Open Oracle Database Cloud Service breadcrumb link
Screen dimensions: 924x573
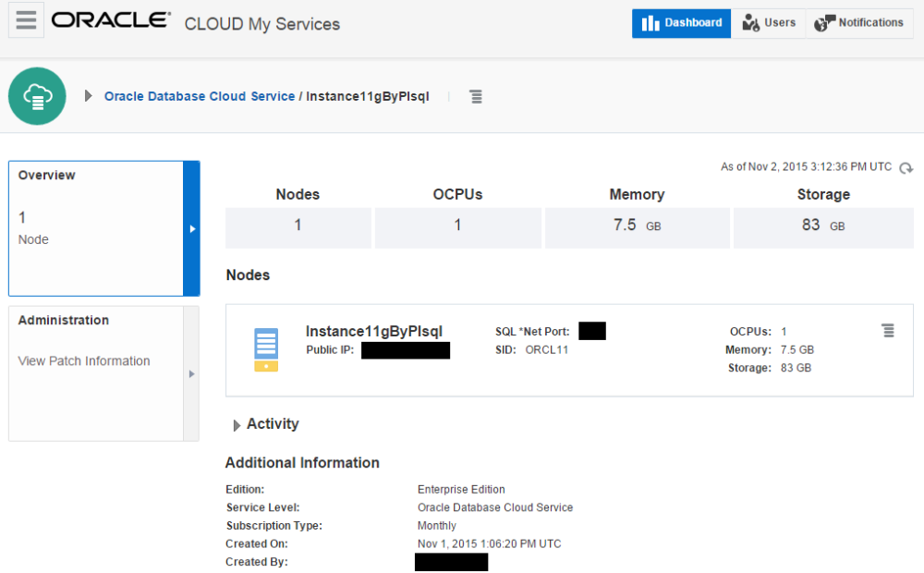tap(200, 96)
